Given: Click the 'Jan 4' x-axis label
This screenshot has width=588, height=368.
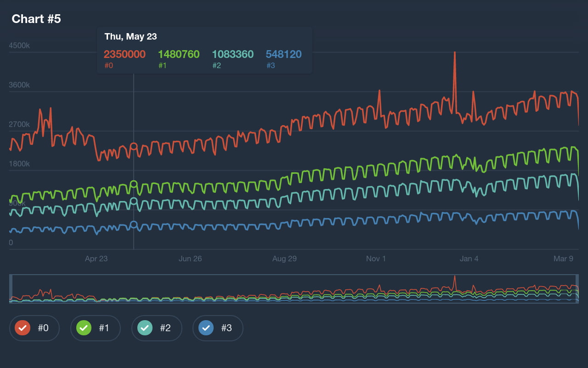Looking at the screenshot, I should coord(469,259).
